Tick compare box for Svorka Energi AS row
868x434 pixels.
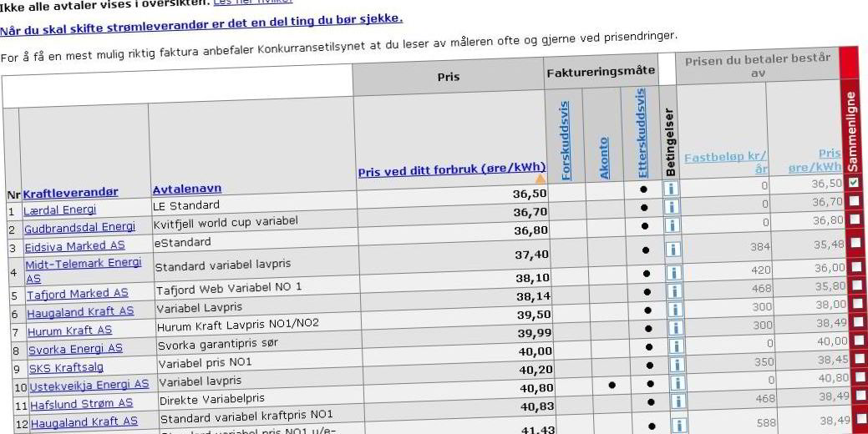click(859, 321)
